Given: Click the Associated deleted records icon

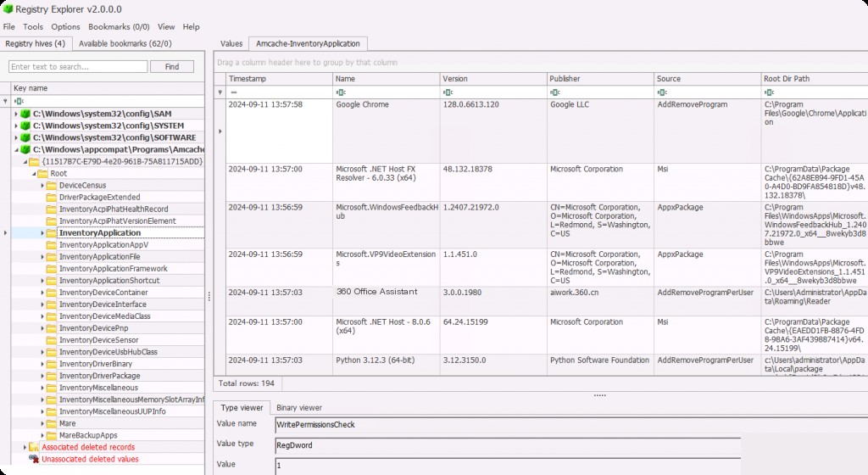Looking at the screenshot, I should (x=34, y=447).
